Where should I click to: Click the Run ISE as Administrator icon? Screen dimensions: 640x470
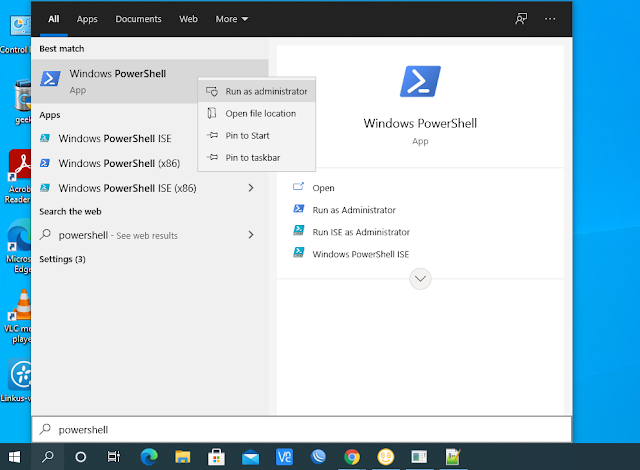pos(298,231)
